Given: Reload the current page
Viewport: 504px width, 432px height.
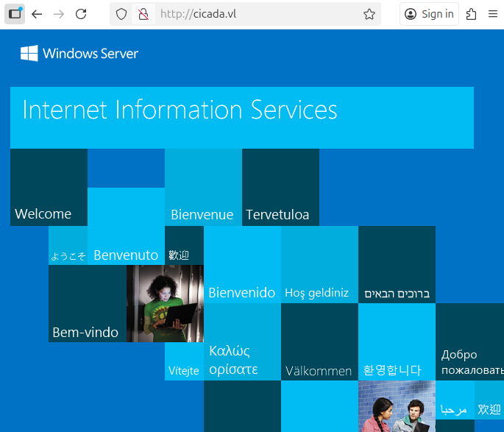Looking at the screenshot, I should [81, 14].
